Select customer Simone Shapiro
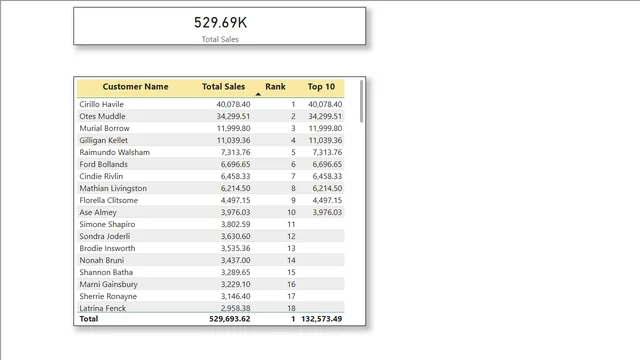Viewport: 640px width, 360px height. (107, 224)
